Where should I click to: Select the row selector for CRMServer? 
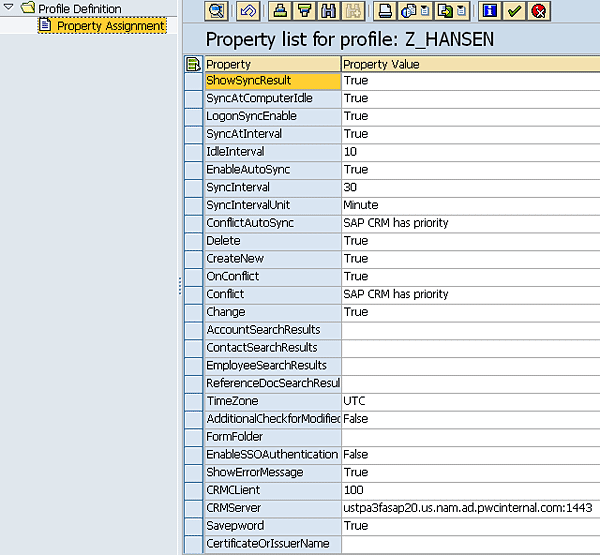point(193,508)
